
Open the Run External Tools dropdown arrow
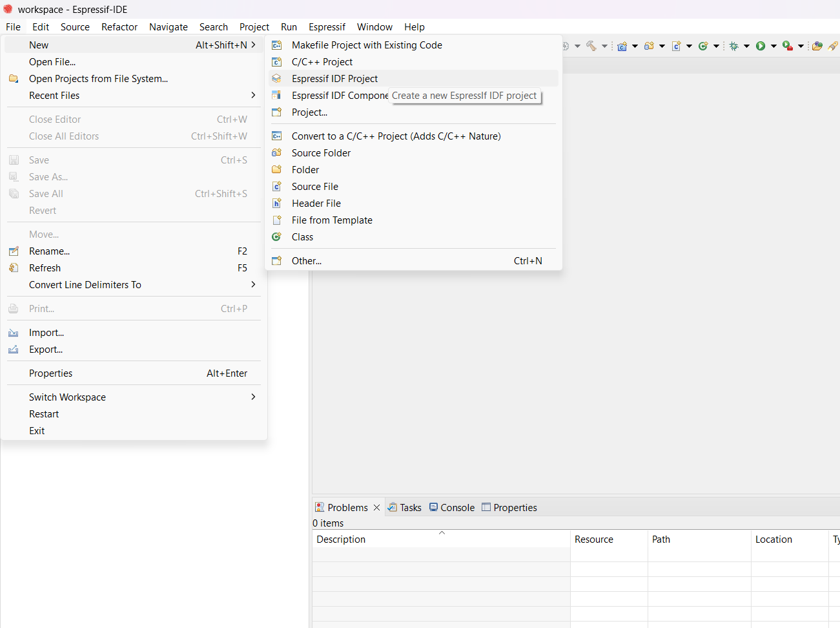(801, 46)
